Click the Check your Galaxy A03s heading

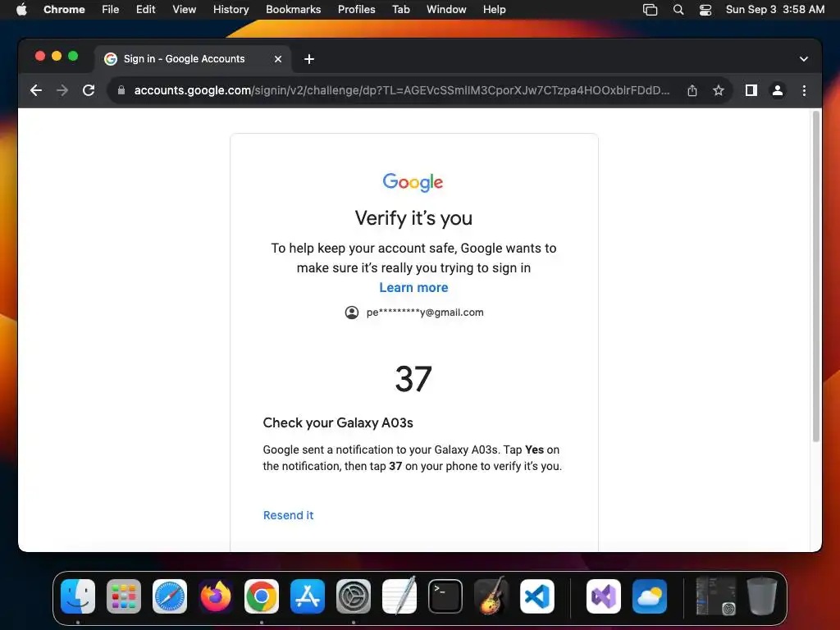(x=338, y=422)
